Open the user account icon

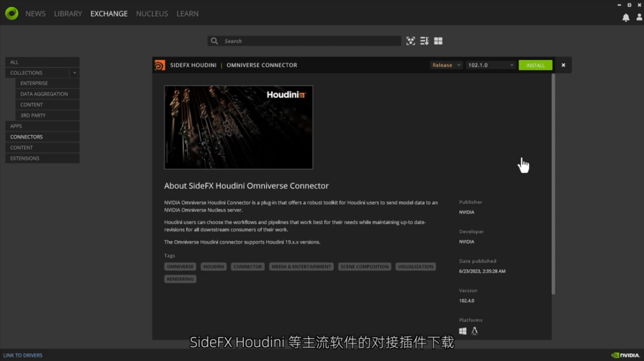pyautogui.click(x=639, y=17)
